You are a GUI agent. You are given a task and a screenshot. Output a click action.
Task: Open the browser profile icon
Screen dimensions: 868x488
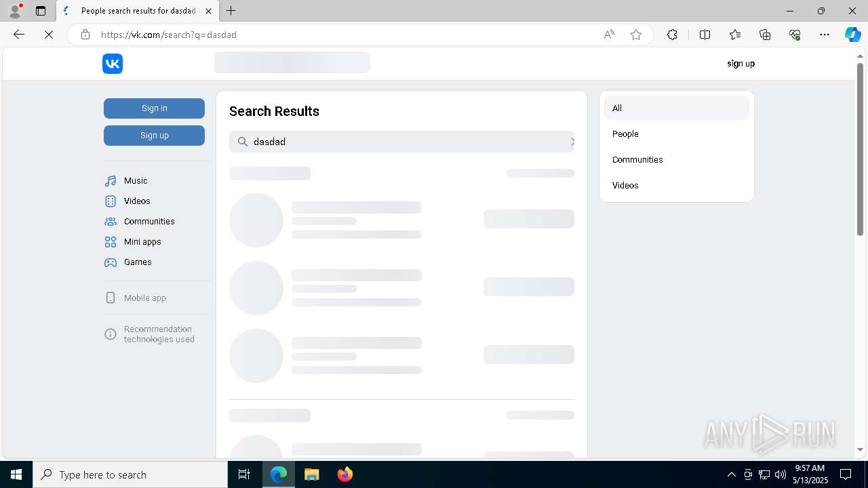[x=15, y=11]
